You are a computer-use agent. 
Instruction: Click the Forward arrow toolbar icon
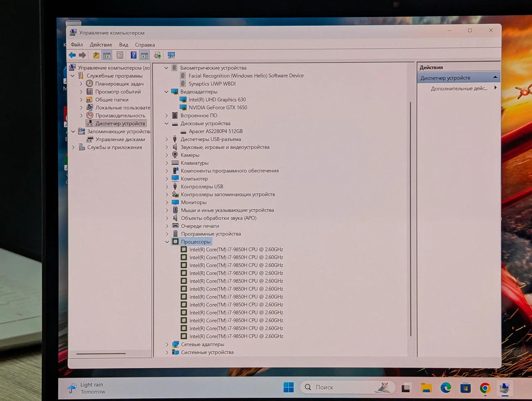pyautogui.click(x=82, y=55)
